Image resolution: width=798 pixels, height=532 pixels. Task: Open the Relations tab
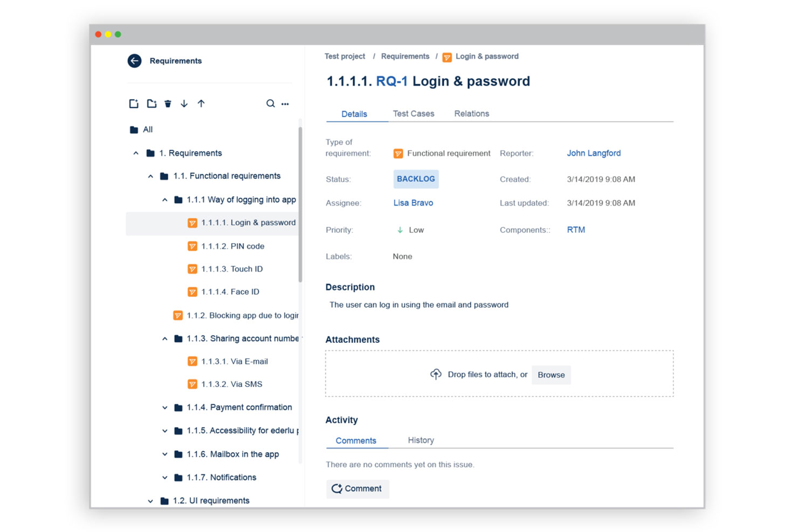tap(471, 113)
